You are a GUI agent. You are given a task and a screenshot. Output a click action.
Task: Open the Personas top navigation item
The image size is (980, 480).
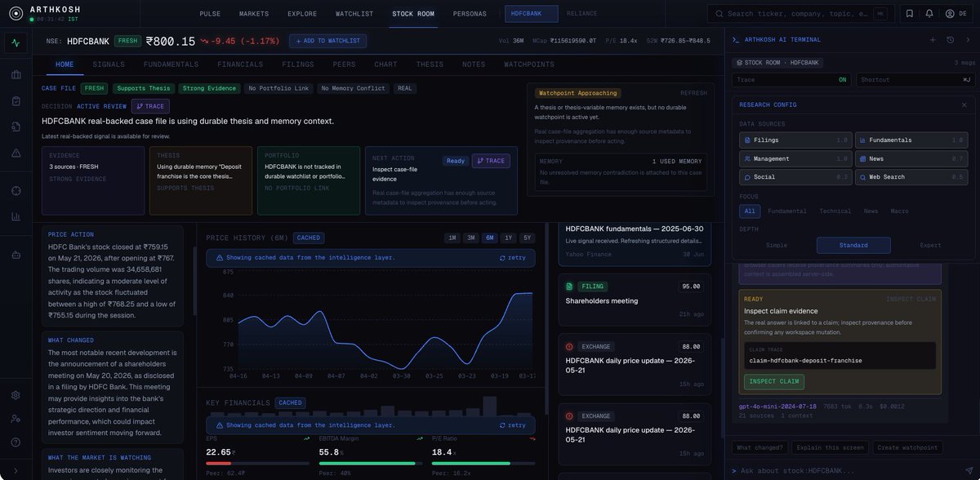pos(470,14)
